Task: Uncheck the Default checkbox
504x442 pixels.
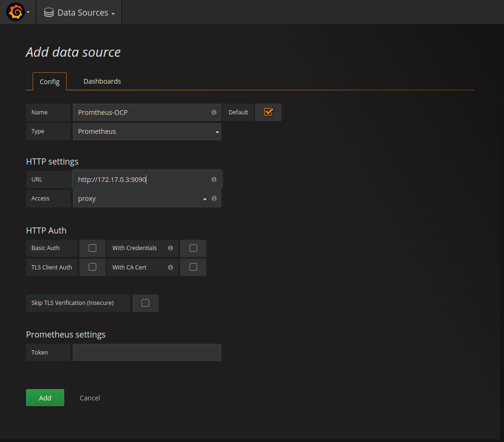Action: [268, 113]
